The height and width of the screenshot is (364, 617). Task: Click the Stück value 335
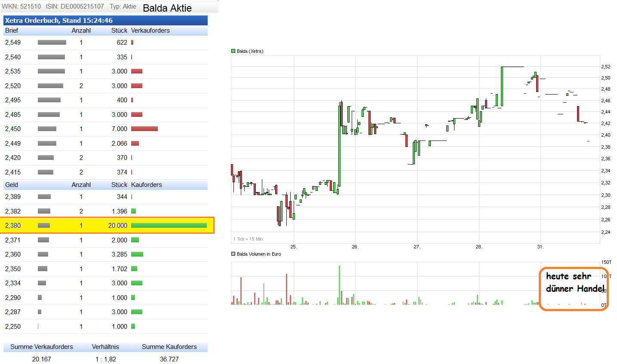pyautogui.click(x=122, y=57)
